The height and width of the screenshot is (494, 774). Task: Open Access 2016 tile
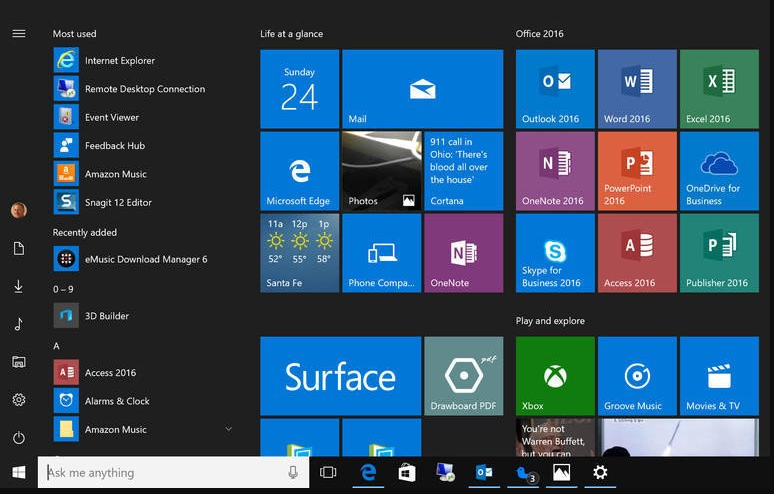[x=637, y=253]
